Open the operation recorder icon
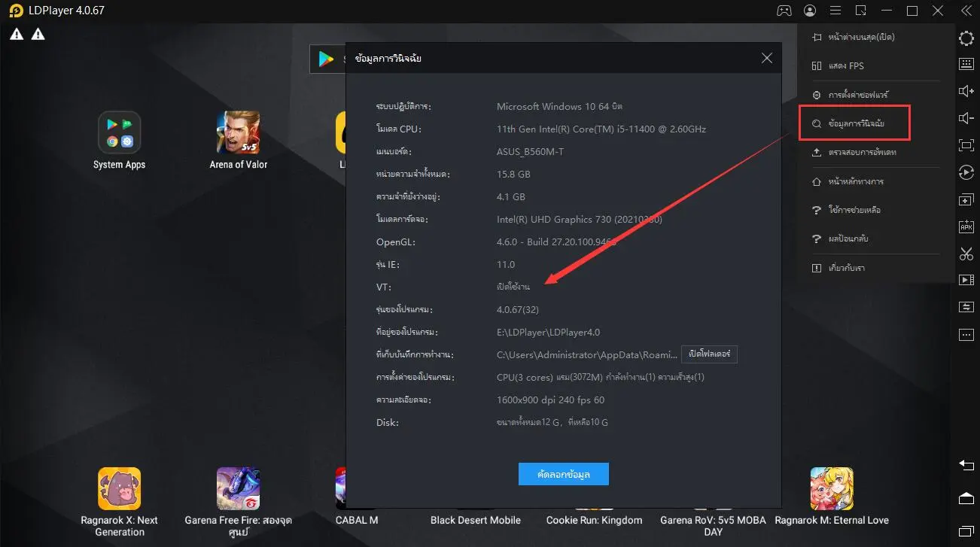The width and height of the screenshot is (980, 547). 966,172
